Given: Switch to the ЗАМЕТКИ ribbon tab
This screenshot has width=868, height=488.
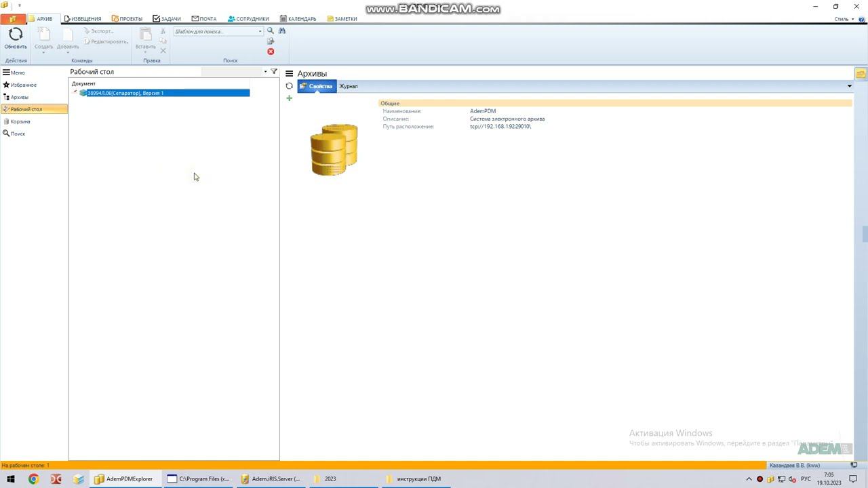Looking at the screenshot, I should [342, 19].
